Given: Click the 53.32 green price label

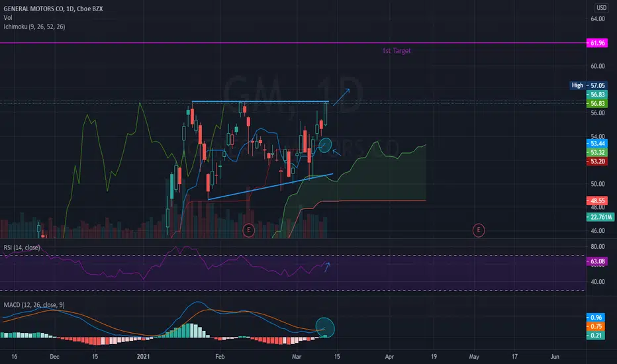Looking at the screenshot, I should coord(597,152).
